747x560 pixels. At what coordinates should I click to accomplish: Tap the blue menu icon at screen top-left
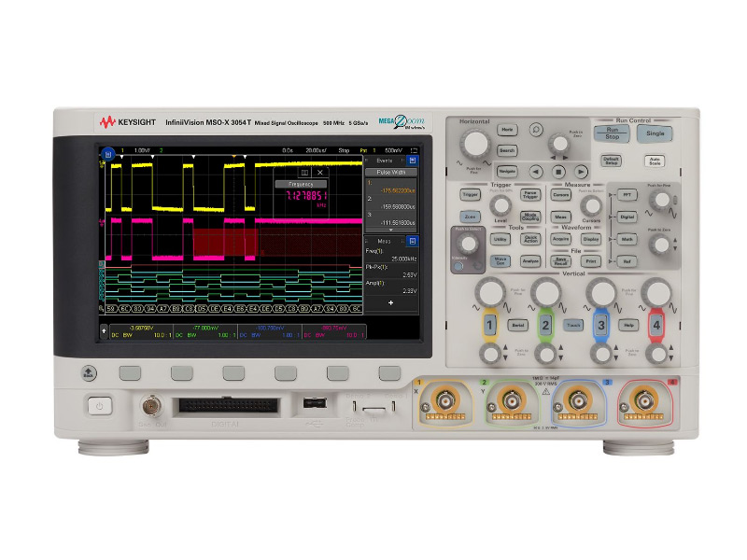pos(108,154)
